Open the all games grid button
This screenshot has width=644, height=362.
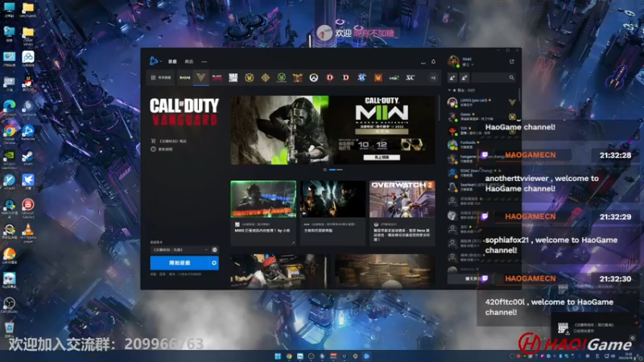tap(161, 77)
